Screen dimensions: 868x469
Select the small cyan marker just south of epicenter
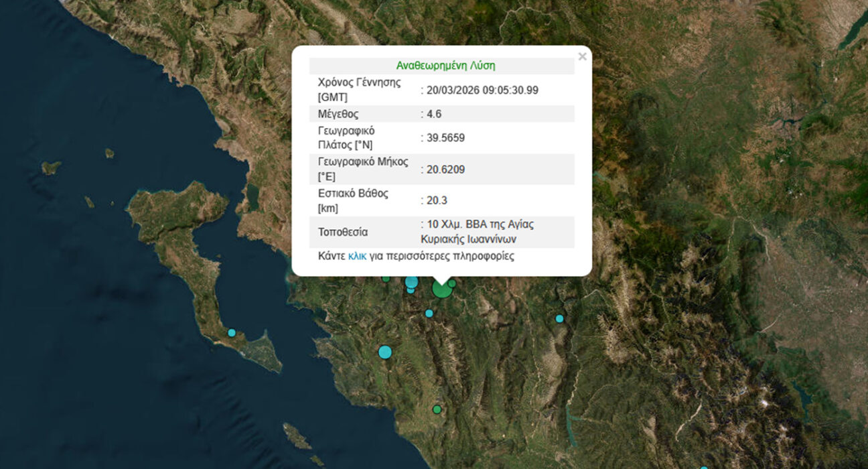tap(429, 313)
